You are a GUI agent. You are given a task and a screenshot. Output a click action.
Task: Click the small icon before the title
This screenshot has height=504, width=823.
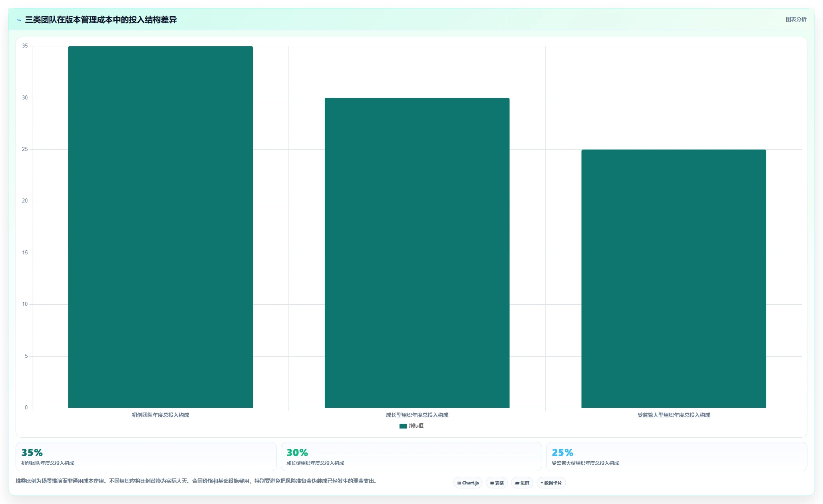[19, 20]
